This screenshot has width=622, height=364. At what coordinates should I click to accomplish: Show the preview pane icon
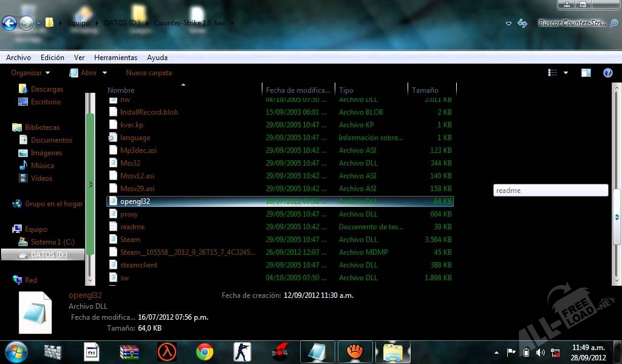point(586,73)
